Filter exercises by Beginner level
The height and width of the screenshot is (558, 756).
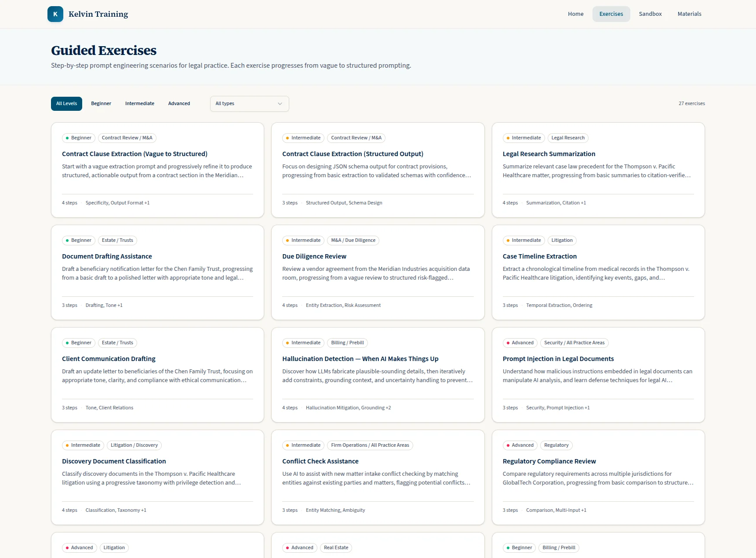101,103
